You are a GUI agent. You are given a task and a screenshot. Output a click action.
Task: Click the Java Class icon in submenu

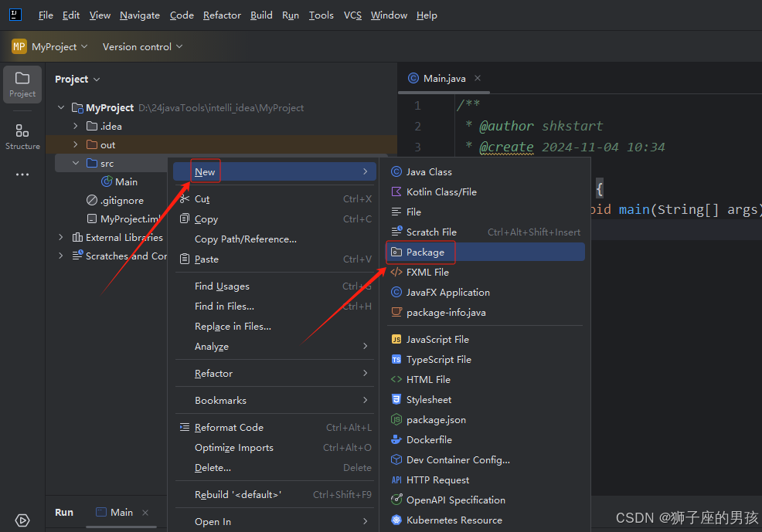pyautogui.click(x=396, y=172)
